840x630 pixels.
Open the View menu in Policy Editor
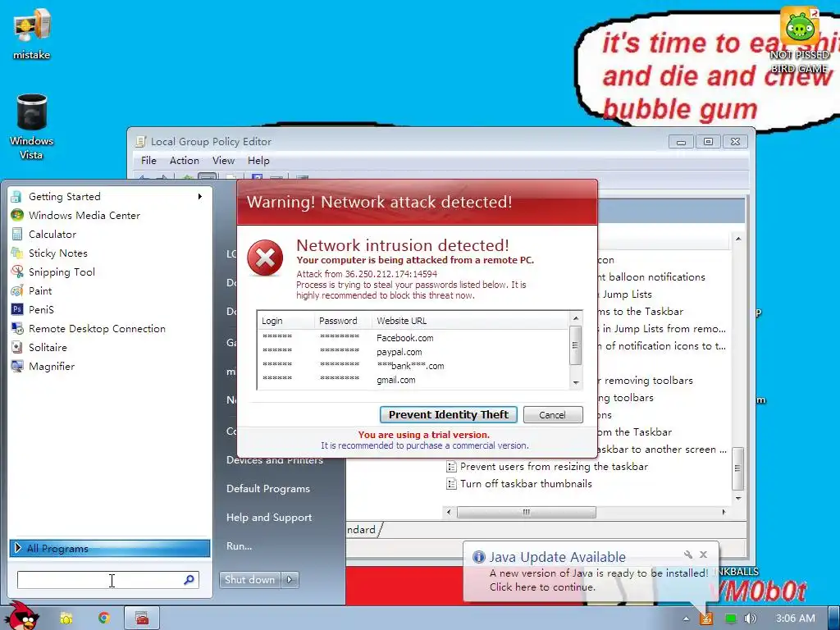pos(223,161)
